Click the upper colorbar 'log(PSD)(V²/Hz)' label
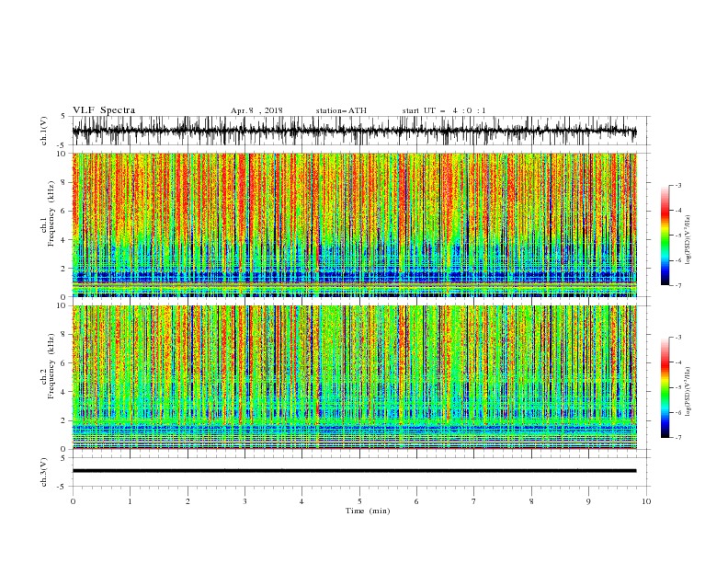 pos(688,240)
